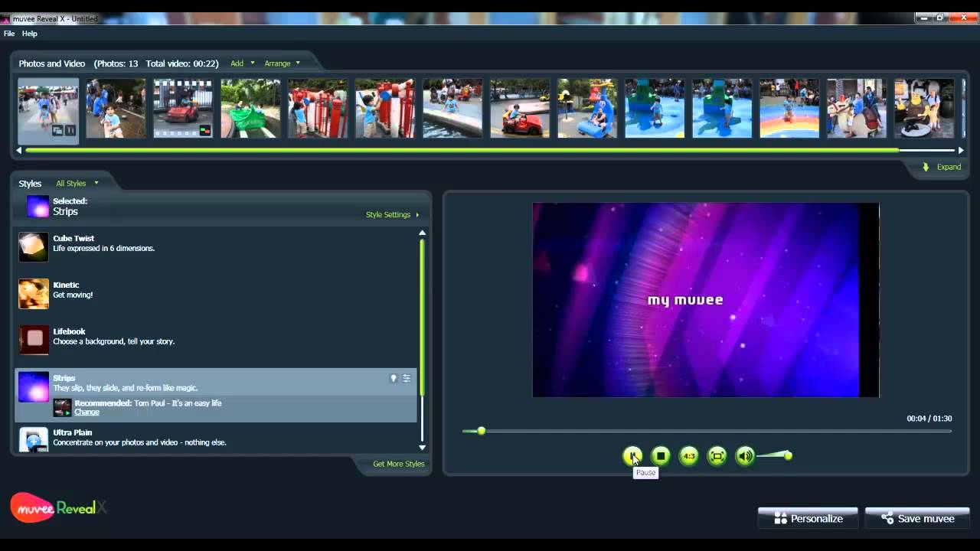Click the Selected Strips style icon
This screenshot has width=980, height=551.
click(38, 207)
